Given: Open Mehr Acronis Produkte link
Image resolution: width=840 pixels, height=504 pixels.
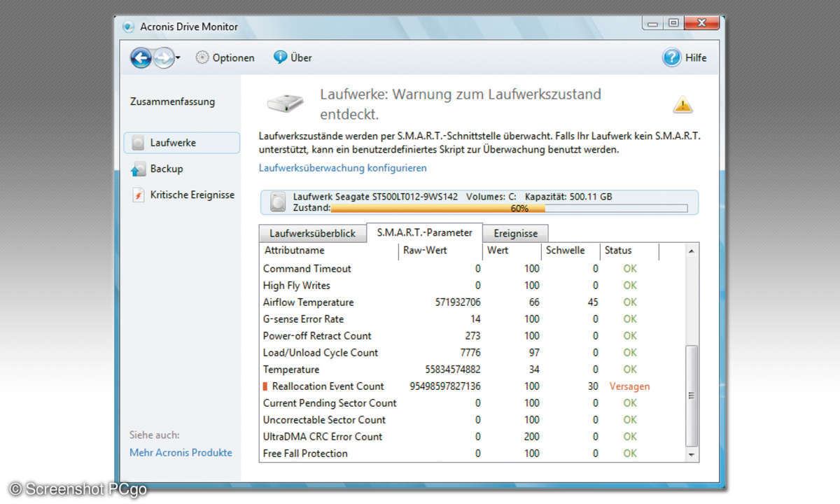Looking at the screenshot, I should coord(181,453).
